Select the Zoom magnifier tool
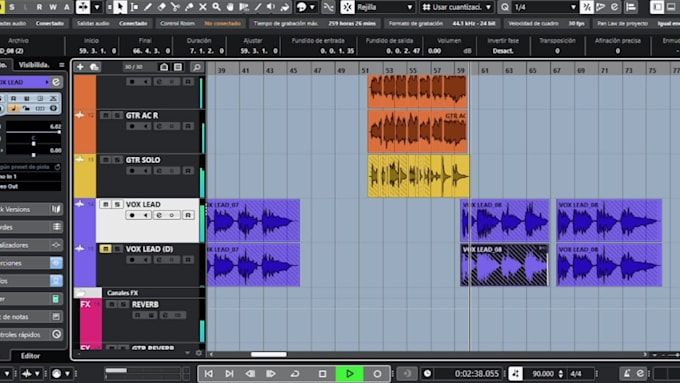This screenshot has height=383, width=680. (216, 7)
